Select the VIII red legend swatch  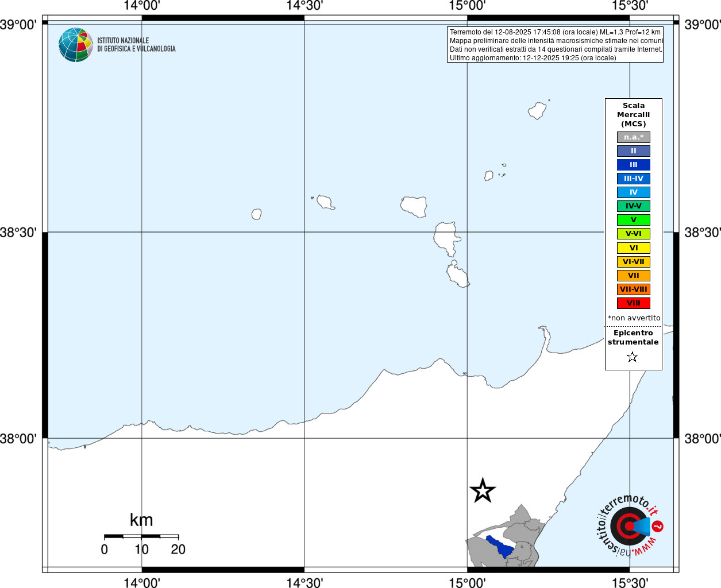[634, 303]
